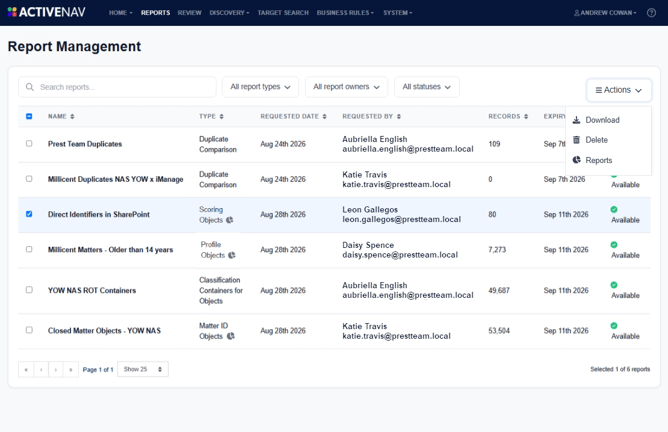Screen dimensions: 668x432
Task: Collapse the Actions dropdown
Action: [619, 90]
